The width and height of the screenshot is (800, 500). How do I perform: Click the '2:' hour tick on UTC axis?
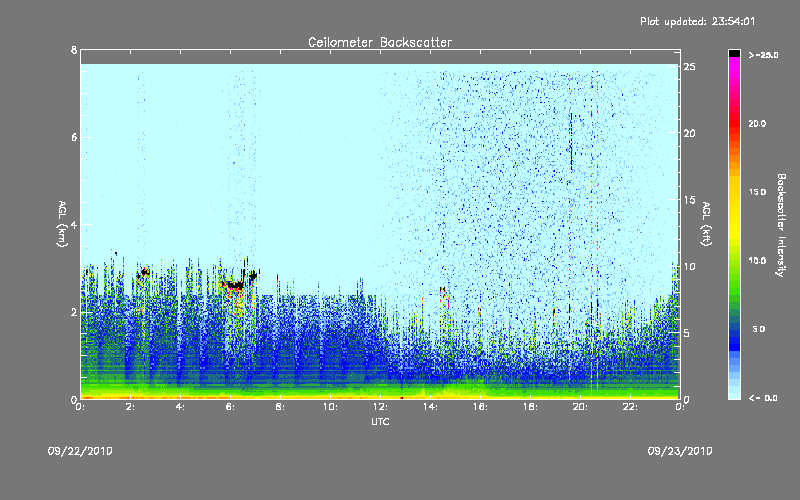pyautogui.click(x=131, y=407)
